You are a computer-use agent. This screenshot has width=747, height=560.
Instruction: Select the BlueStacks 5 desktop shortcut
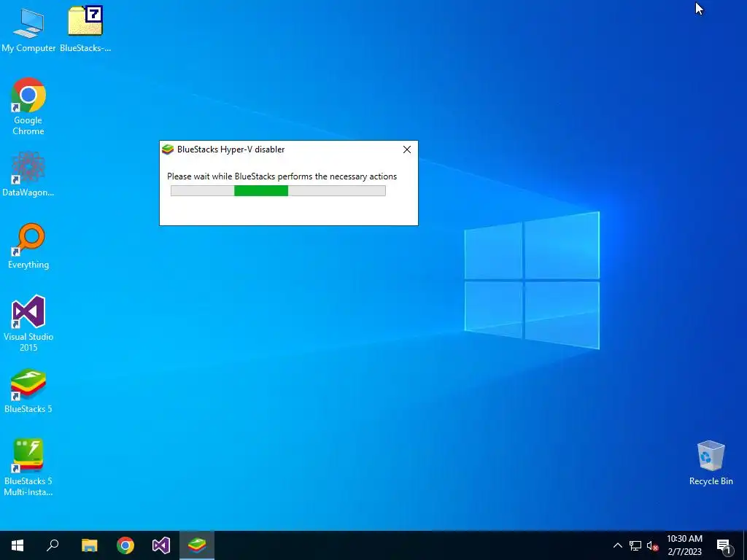click(x=28, y=391)
